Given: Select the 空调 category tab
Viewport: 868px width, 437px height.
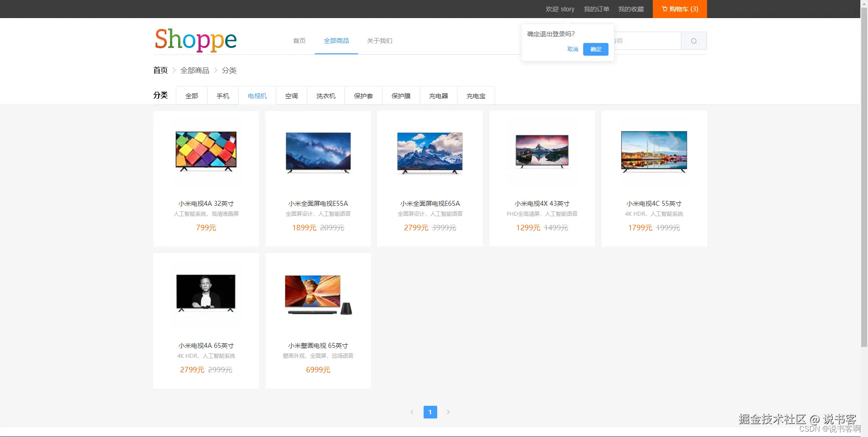Looking at the screenshot, I should click(x=291, y=95).
